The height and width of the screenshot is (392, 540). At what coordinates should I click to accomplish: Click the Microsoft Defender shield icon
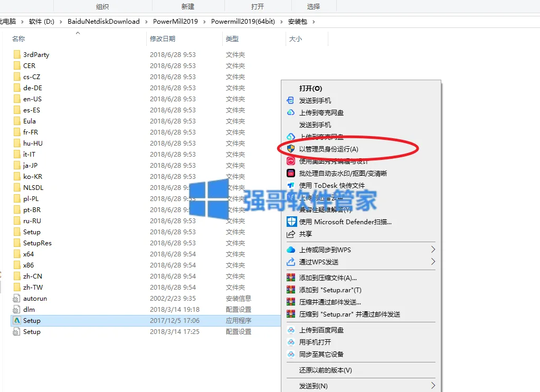(x=291, y=222)
